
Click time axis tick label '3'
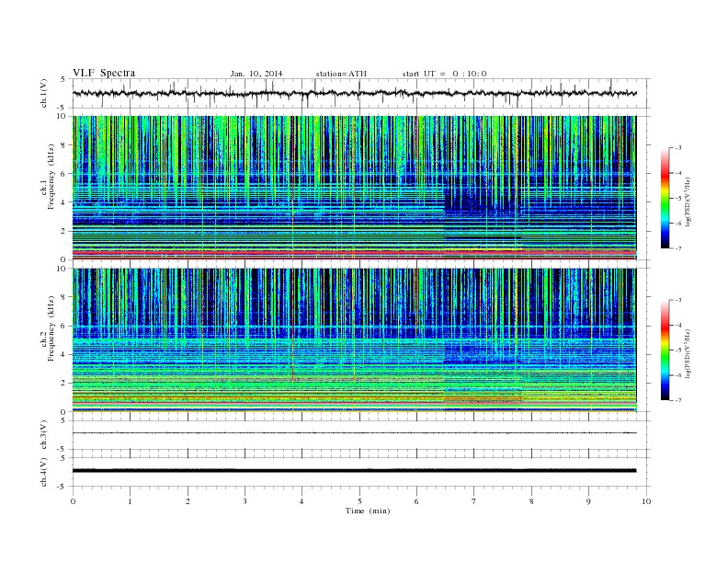pyautogui.click(x=245, y=501)
